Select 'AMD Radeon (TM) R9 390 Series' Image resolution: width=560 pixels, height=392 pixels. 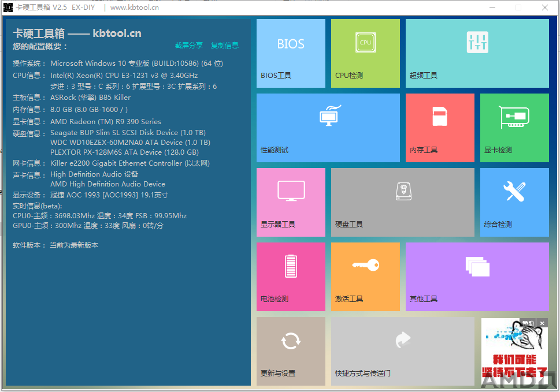click(106, 122)
